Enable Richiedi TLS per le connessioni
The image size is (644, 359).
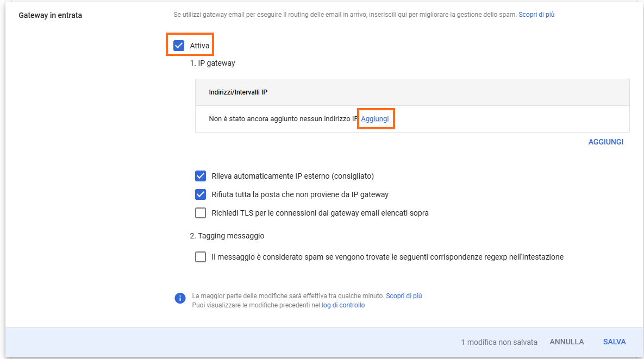point(201,213)
